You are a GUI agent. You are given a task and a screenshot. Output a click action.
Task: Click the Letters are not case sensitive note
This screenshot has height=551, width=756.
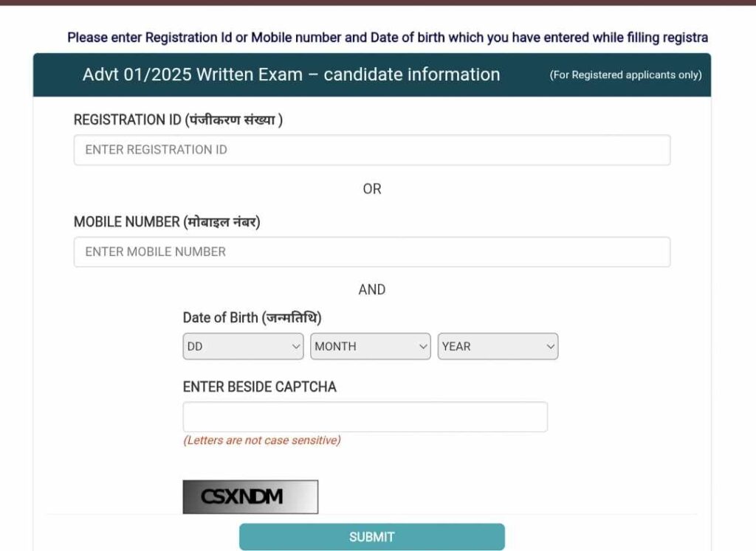(262, 440)
